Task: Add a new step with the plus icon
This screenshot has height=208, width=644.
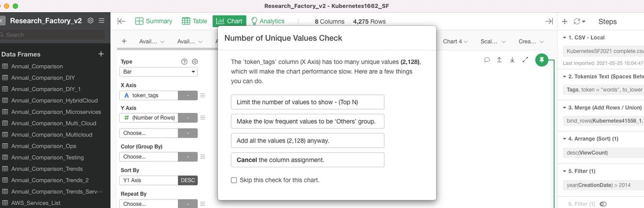Action: pos(565,22)
